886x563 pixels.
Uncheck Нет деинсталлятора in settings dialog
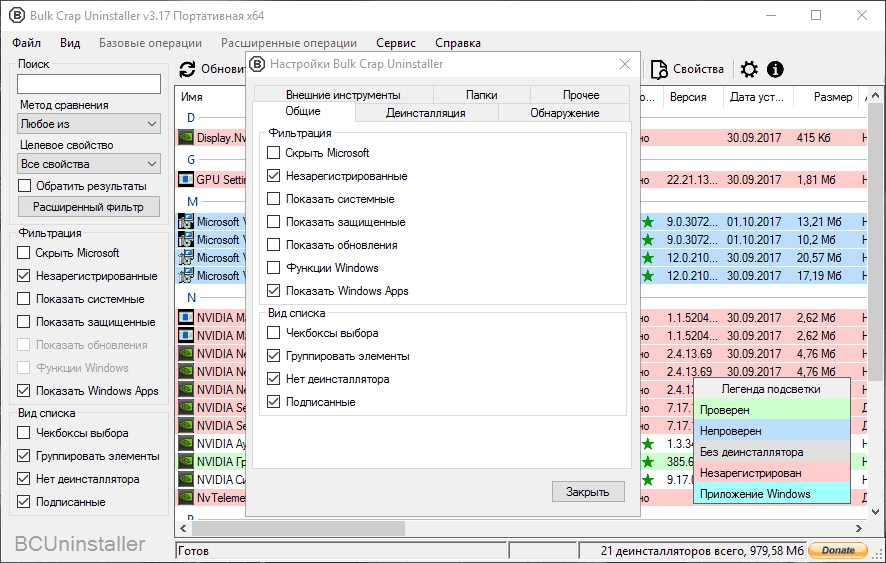tap(273, 379)
